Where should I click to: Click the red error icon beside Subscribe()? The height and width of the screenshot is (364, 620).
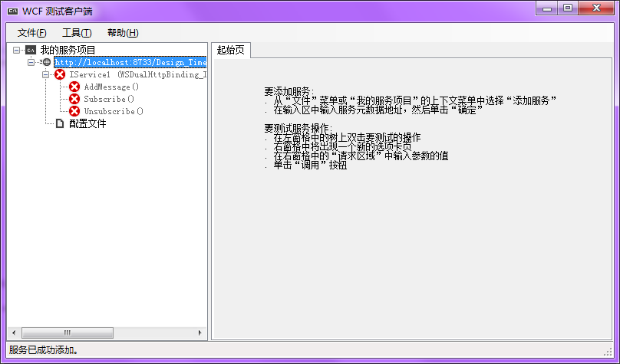[x=74, y=99]
